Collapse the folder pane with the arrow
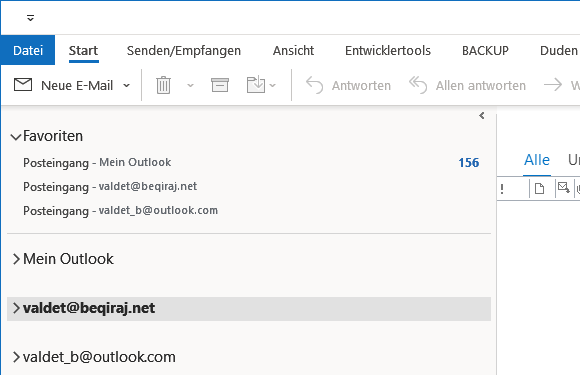580x375 pixels. point(482,116)
